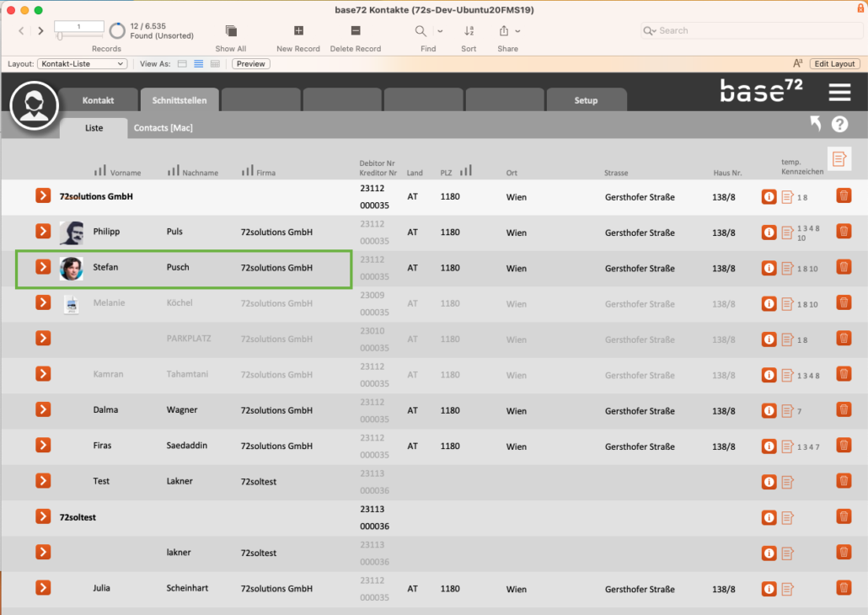868x615 pixels.
Task: Click the 'PARKPLATZ' surname cell
Action: coord(189,338)
